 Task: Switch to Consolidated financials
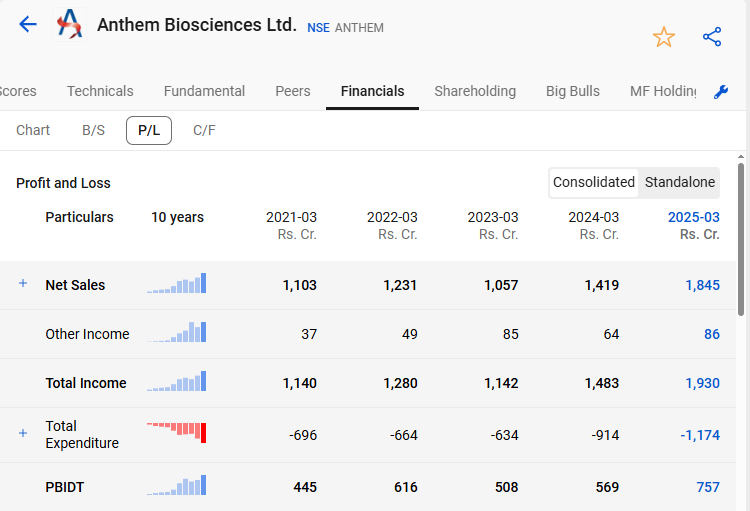pos(594,182)
